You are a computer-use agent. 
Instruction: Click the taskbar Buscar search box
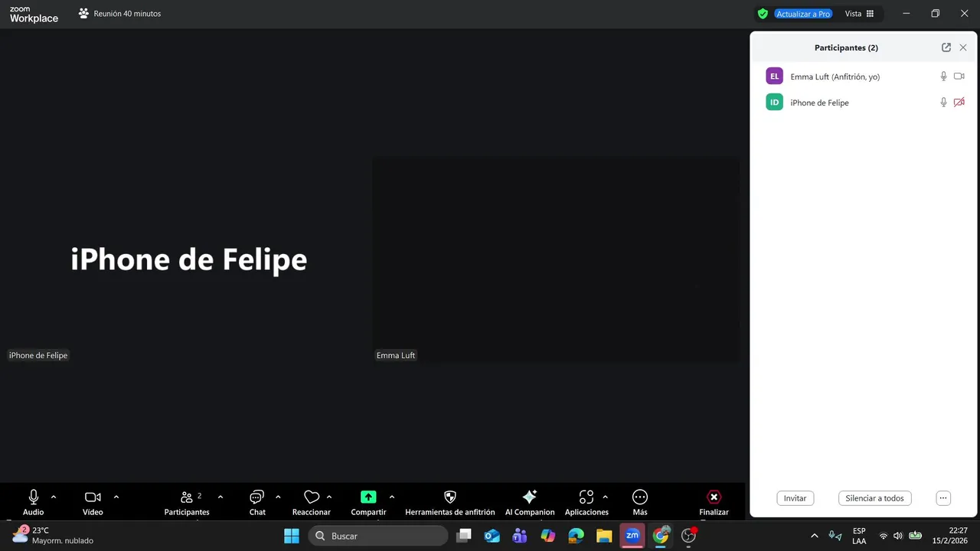pos(378,536)
